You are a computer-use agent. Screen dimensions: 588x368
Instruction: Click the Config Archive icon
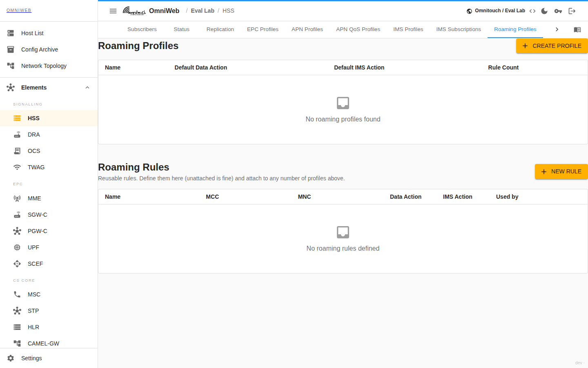coord(11,49)
